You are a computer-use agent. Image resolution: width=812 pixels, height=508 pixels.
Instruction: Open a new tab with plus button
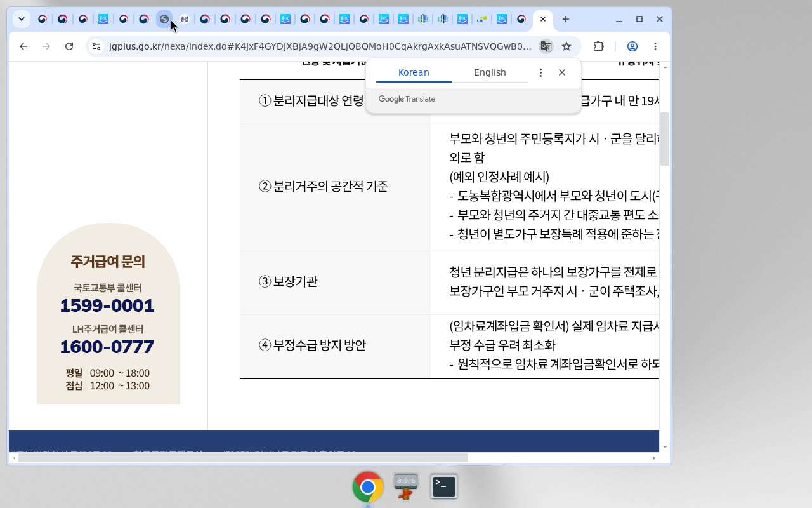(x=566, y=19)
